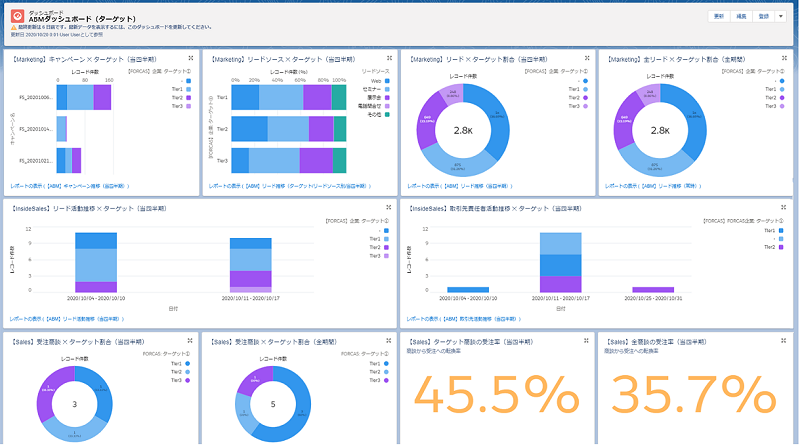Image resolution: width=800 pixels, height=446 pixels.
Task: Open report link under InsideSales リード活動推移 chart
Action: [x=68, y=319]
